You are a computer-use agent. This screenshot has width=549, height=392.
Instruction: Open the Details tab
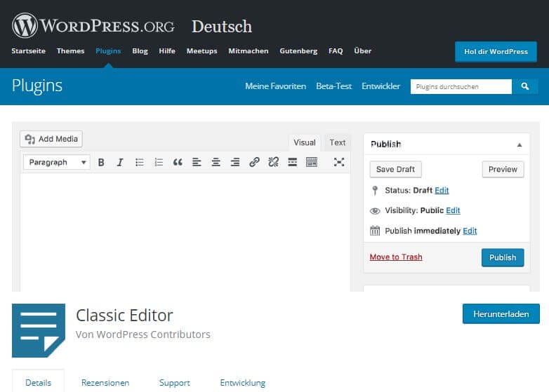[x=38, y=383]
